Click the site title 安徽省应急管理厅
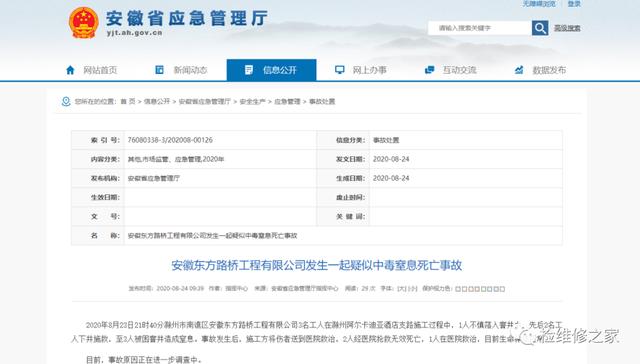Viewport: 640px width, 364px height. (187, 18)
